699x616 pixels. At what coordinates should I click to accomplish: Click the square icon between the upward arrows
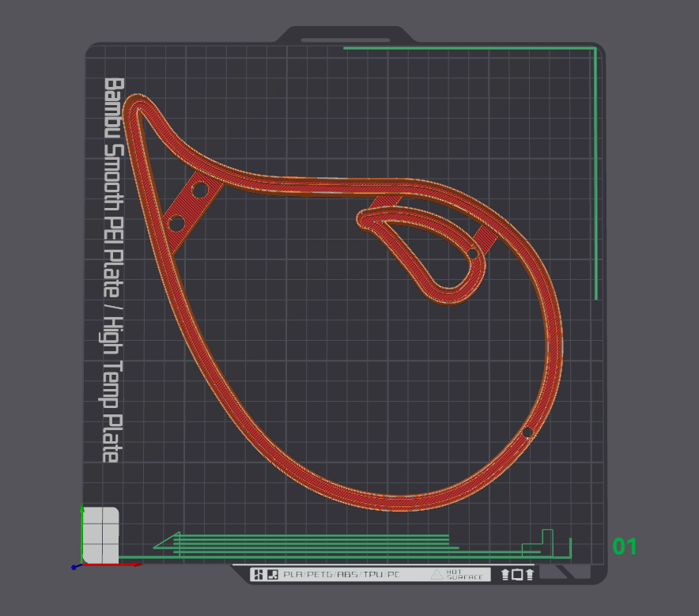point(517,575)
